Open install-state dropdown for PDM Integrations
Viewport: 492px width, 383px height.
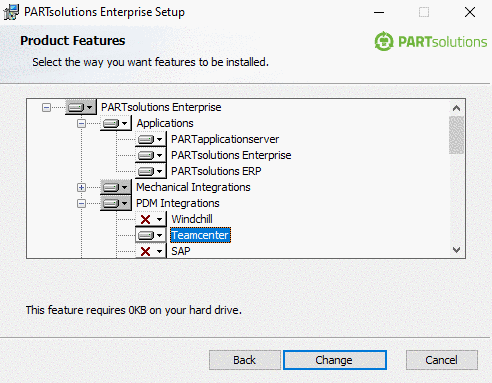tap(116, 203)
